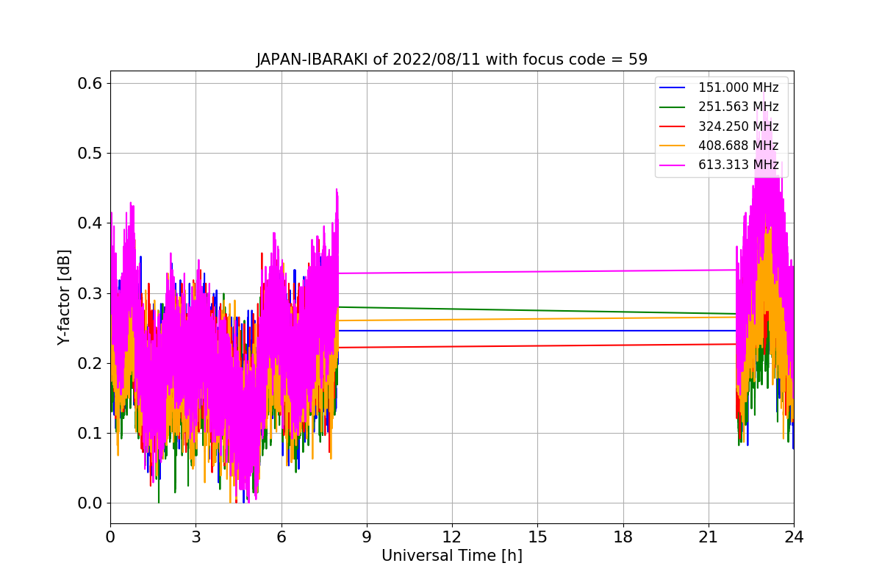Click x-axis tick label '12'
This screenshot has height=588, width=882.
(x=452, y=537)
